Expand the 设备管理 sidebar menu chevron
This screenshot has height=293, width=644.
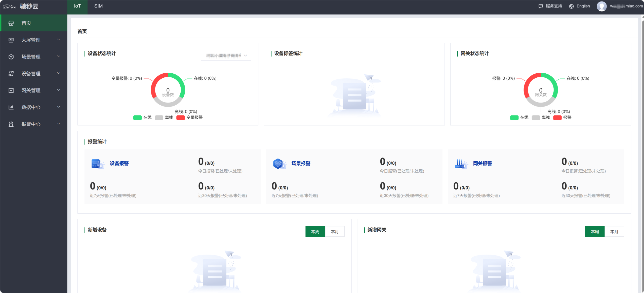point(59,73)
